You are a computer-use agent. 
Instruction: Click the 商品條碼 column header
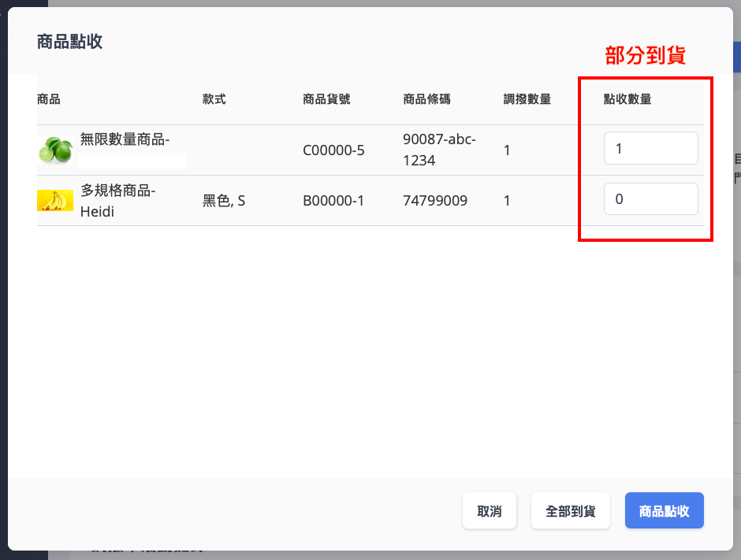click(426, 99)
